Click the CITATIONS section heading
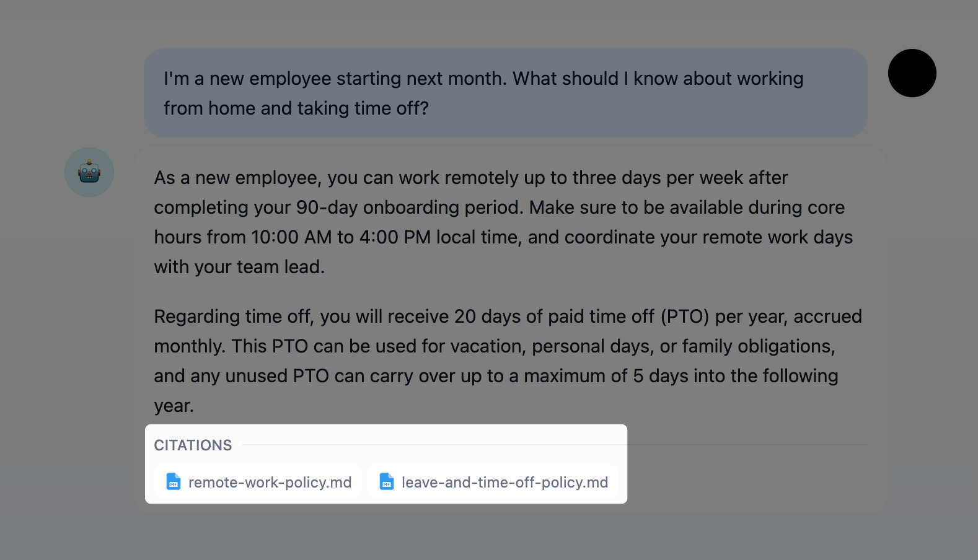Image resolution: width=978 pixels, height=560 pixels. pos(193,445)
